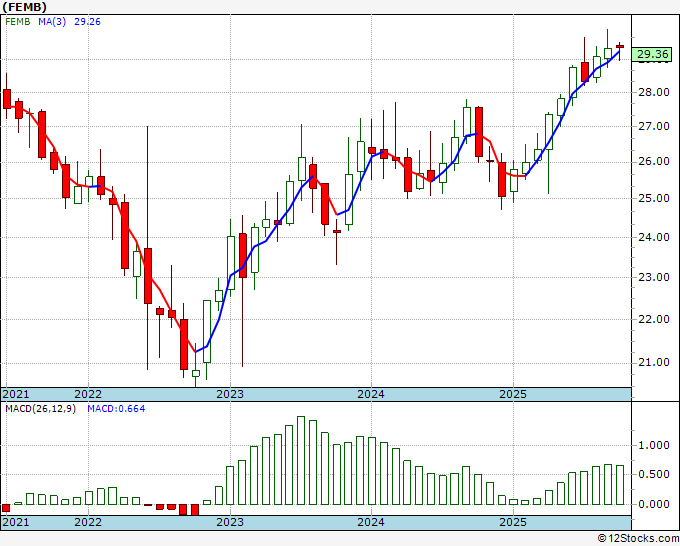
Task: Click the (FEMB) chart title
Action: [24, 7]
